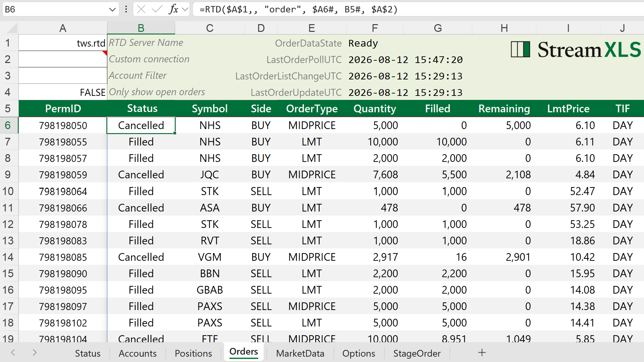
Task: Switch to the Status sheet tab
Action: pos(88,353)
